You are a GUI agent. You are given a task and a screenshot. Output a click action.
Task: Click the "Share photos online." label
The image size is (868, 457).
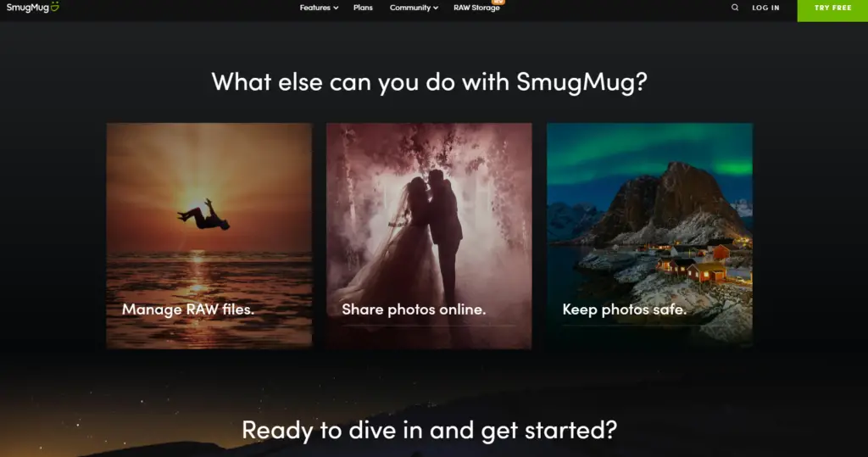point(414,309)
